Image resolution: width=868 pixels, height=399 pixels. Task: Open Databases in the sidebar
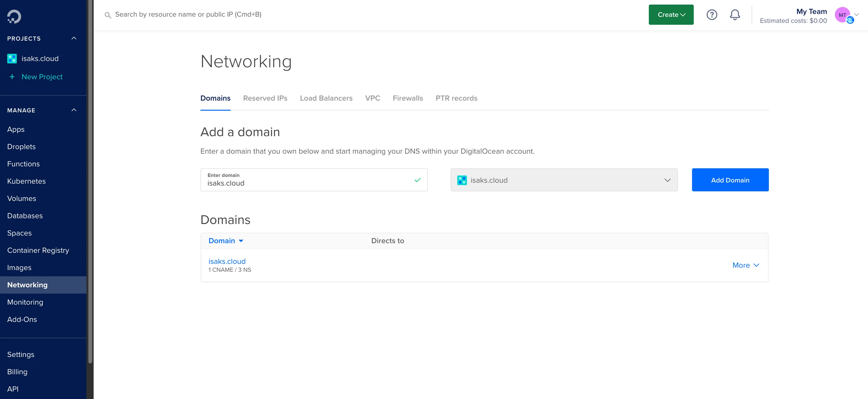(x=25, y=216)
